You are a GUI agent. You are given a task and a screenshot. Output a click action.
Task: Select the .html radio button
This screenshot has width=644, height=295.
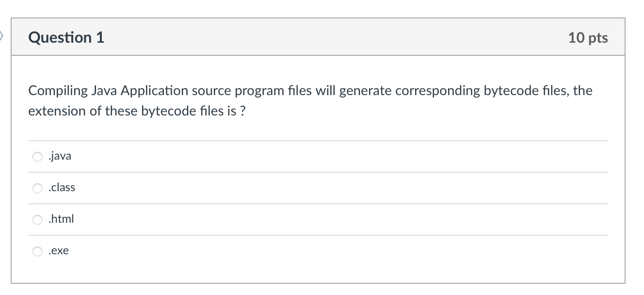(x=37, y=220)
